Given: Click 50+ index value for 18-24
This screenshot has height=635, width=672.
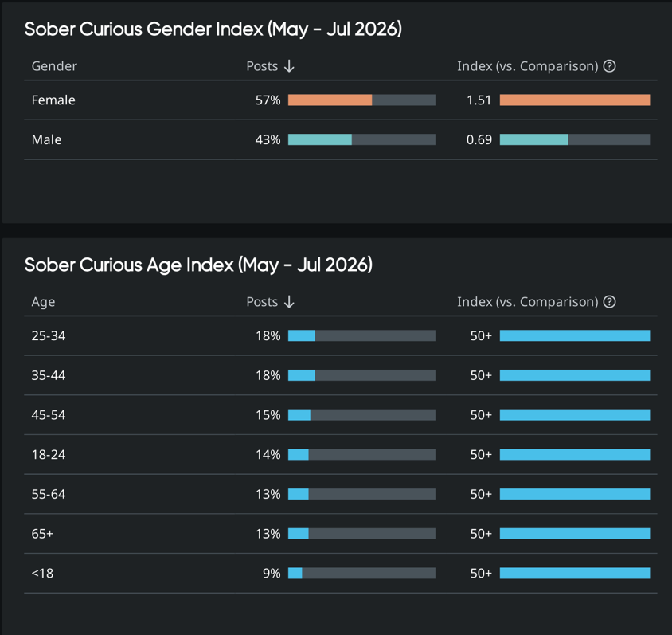Looking at the screenshot, I should (x=481, y=454).
